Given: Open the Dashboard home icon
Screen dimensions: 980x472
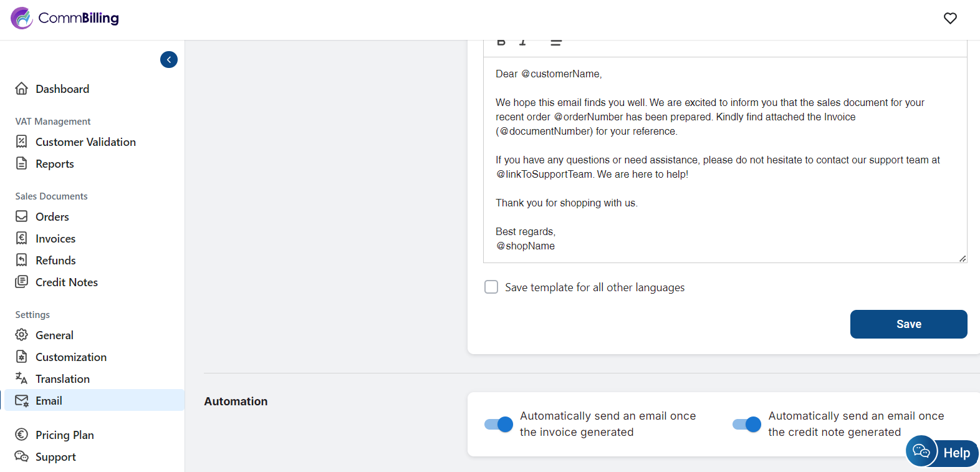Looking at the screenshot, I should (22, 89).
